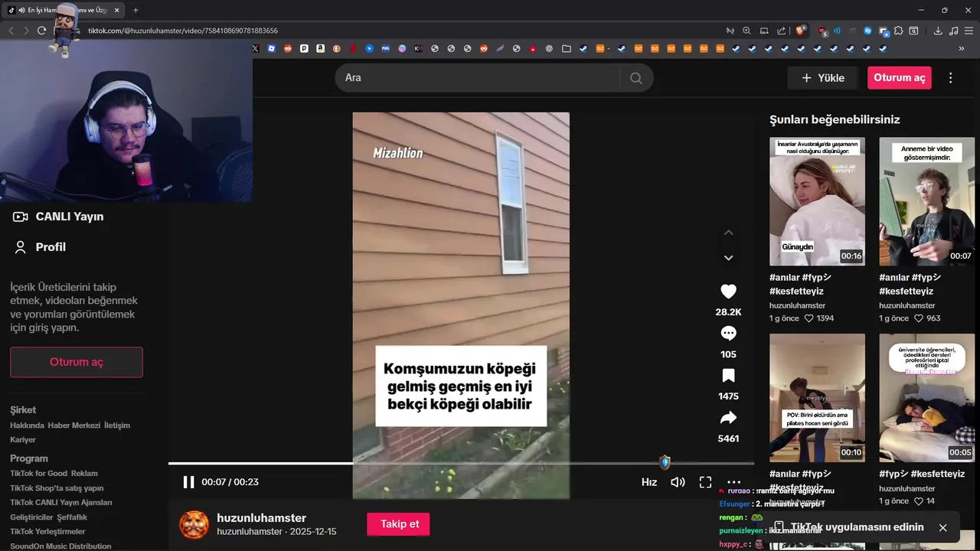This screenshot has width=980, height=551.
Task: Open the music note playlist icon
Action: point(953,31)
